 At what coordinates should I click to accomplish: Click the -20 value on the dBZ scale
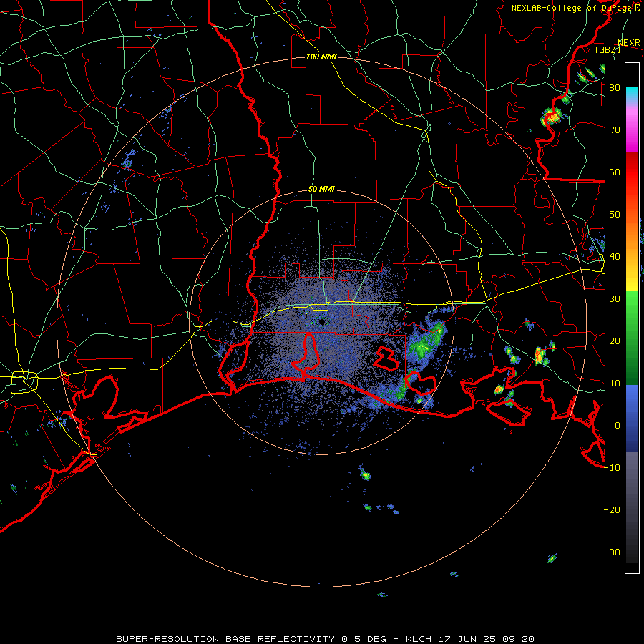612,509
